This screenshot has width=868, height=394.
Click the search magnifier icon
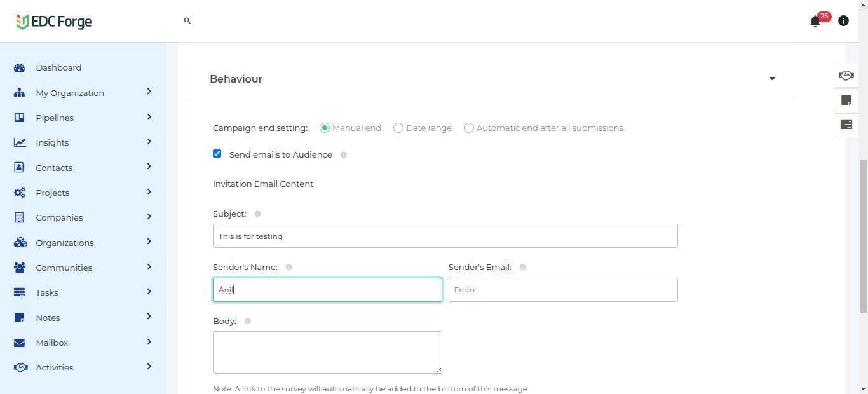(187, 21)
